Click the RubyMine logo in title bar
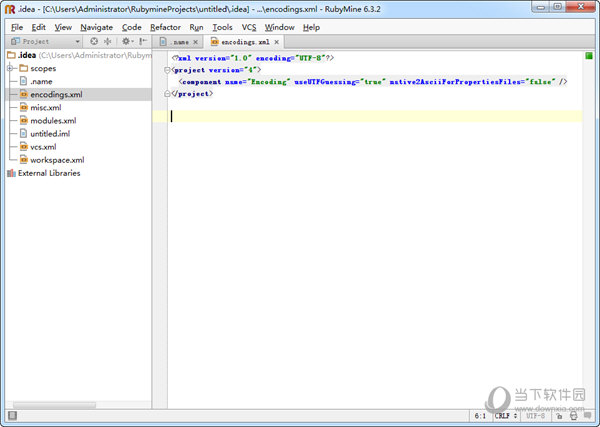Image resolution: width=600 pixels, height=427 pixels. [x=10, y=9]
